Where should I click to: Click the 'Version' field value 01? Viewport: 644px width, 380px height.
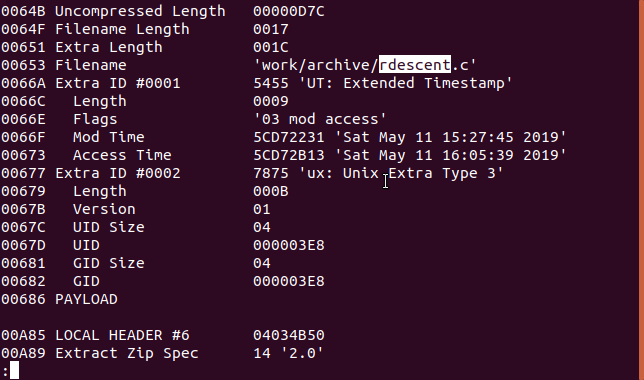click(x=262, y=209)
